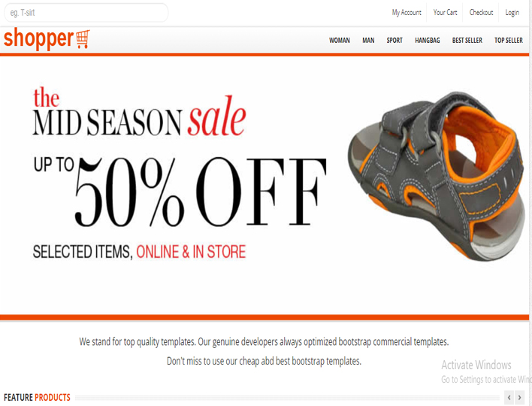Screen dimensions: 532x406
Task: Click the Mid Season Sale banner headline
Action: (140, 112)
